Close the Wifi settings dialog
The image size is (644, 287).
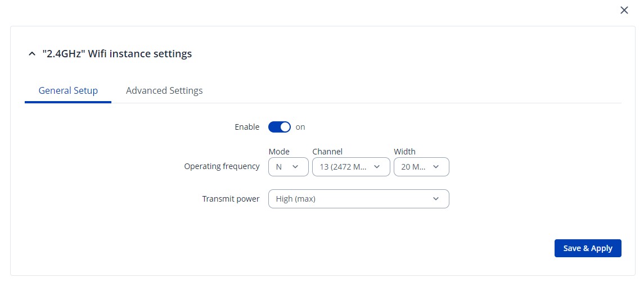(624, 10)
